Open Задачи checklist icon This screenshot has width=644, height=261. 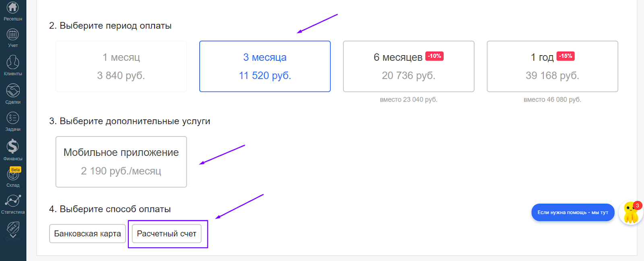(13, 118)
